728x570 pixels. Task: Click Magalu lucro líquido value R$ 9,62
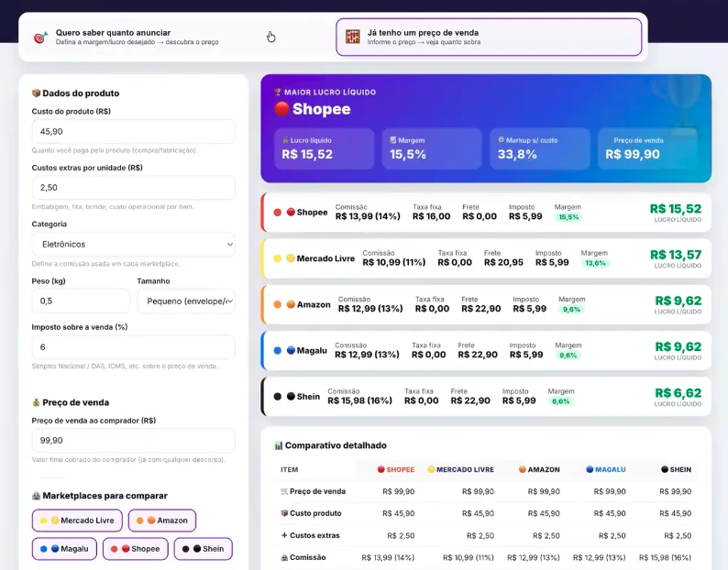tap(678, 346)
